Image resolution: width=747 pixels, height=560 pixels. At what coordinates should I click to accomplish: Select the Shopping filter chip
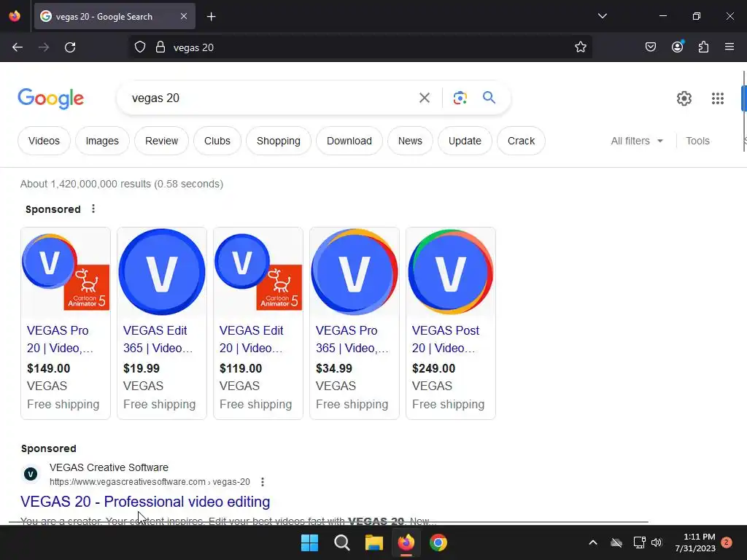(x=278, y=141)
